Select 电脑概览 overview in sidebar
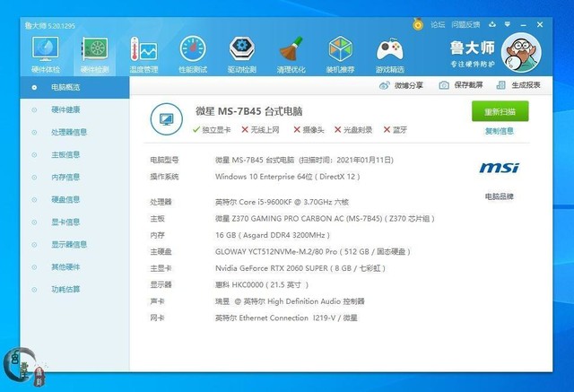 pyautogui.click(x=74, y=87)
